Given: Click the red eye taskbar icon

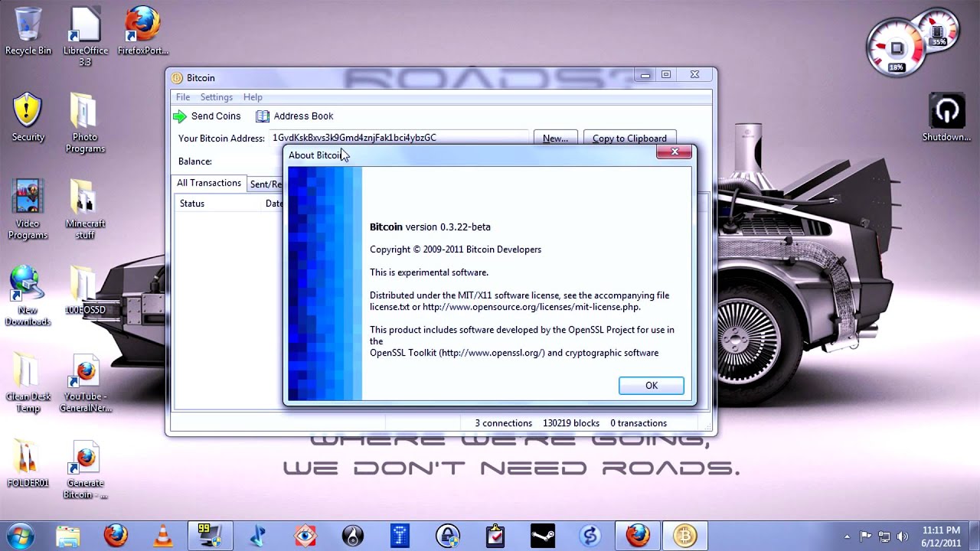Looking at the screenshot, I should coord(305,536).
